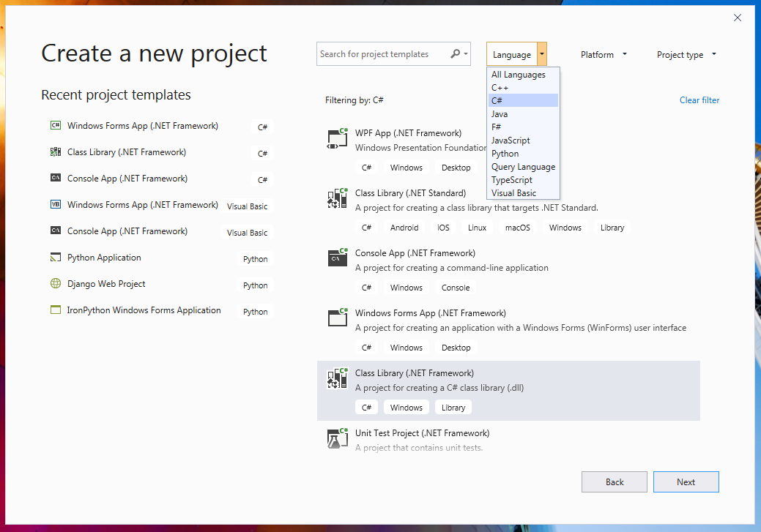Click the WPF App template icon
This screenshot has width=761, height=532.
(x=338, y=139)
